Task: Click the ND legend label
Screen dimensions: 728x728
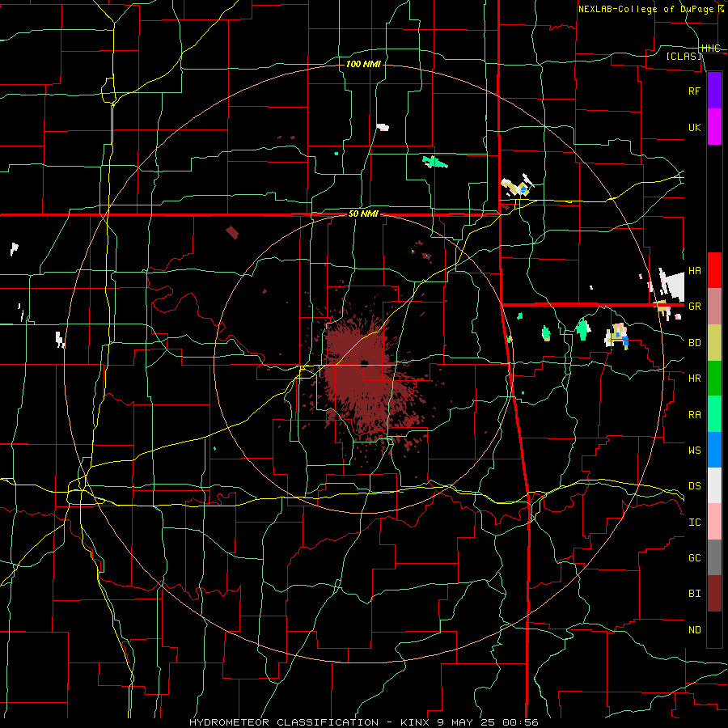Action: pos(694,630)
